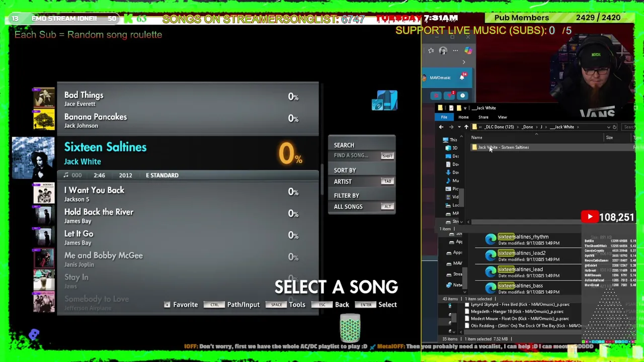
Task: Open Edge three-dot settings menu
Action: point(455,50)
